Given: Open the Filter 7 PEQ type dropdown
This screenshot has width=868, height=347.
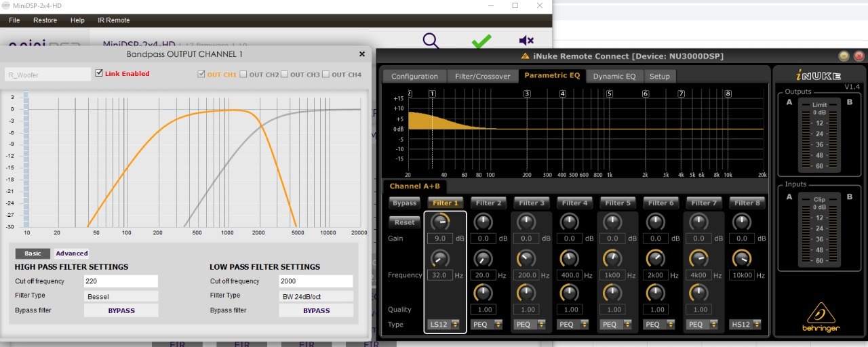Looking at the screenshot, I should click(703, 325).
